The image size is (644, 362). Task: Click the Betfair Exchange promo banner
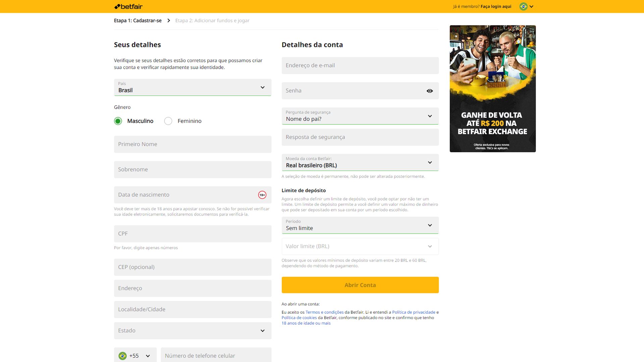[x=492, y=88]
